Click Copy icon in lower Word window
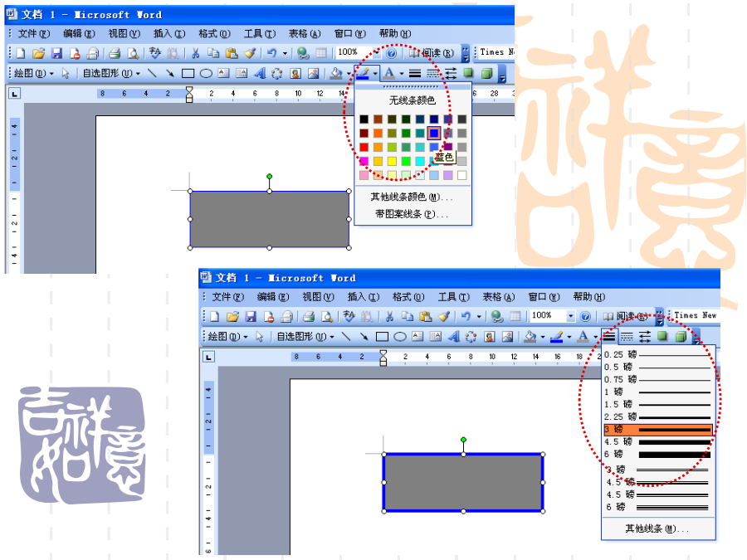The image size is (747, 560). tap(408, 316)
